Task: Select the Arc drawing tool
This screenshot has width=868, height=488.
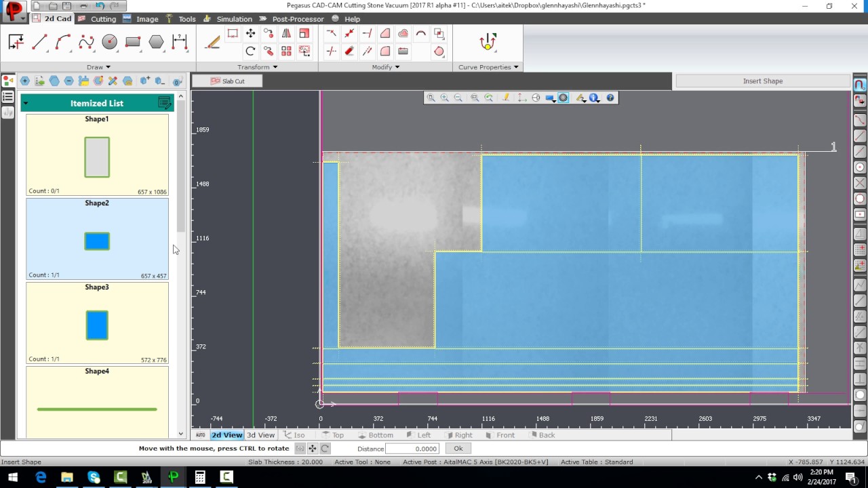Action: coord(63,42)
